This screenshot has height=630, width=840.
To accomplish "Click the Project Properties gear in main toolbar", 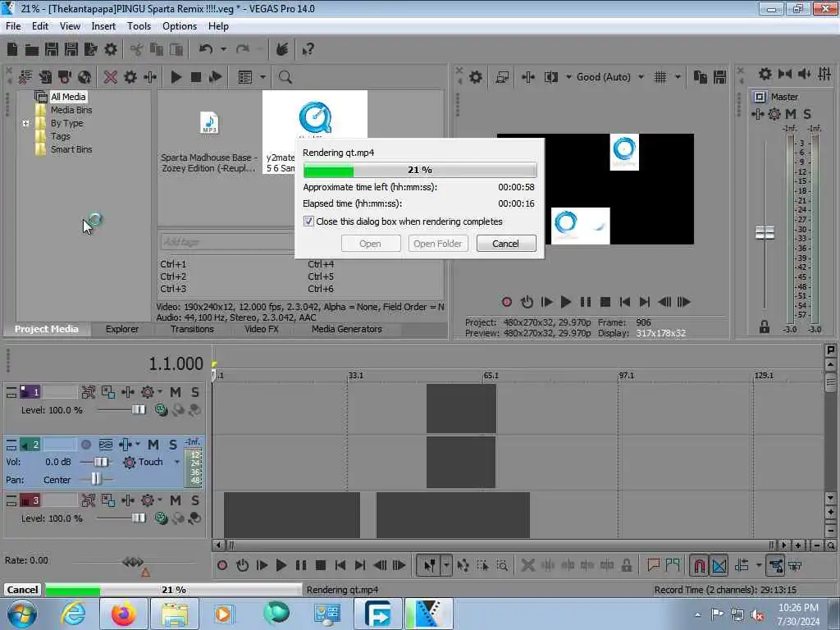I will pyautogui.click(x=111, y=50).
